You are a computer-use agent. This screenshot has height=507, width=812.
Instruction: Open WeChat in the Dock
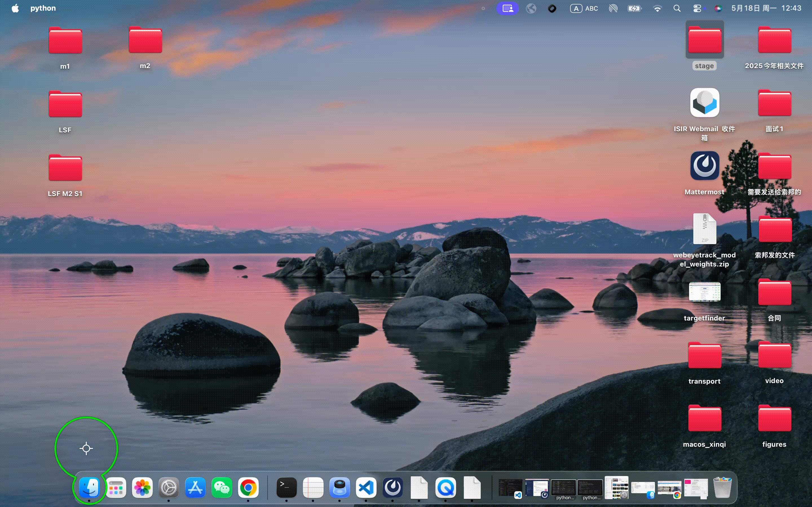point(222,488)
